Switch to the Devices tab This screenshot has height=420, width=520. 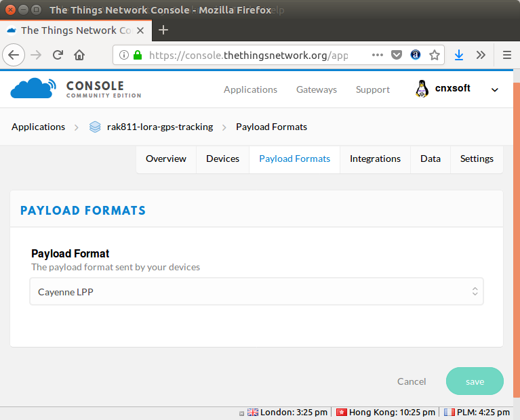tap(222, 159)
